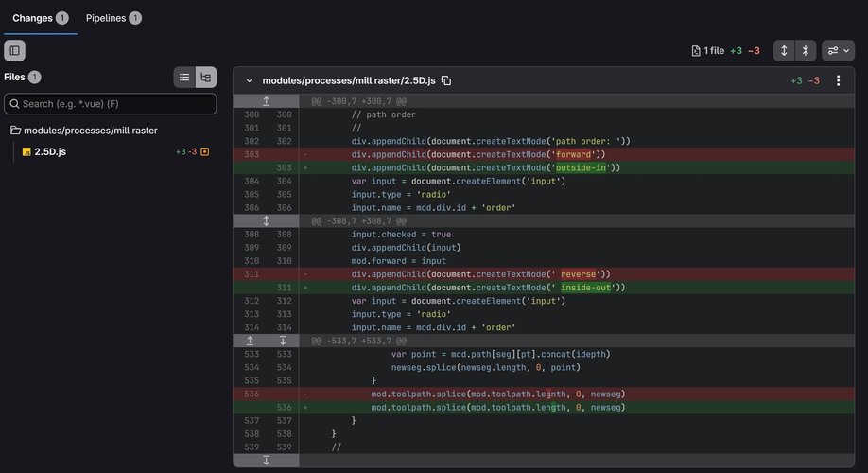Click removed line number 303
Screen dimensions: 868x473
[x=252, y=154]
